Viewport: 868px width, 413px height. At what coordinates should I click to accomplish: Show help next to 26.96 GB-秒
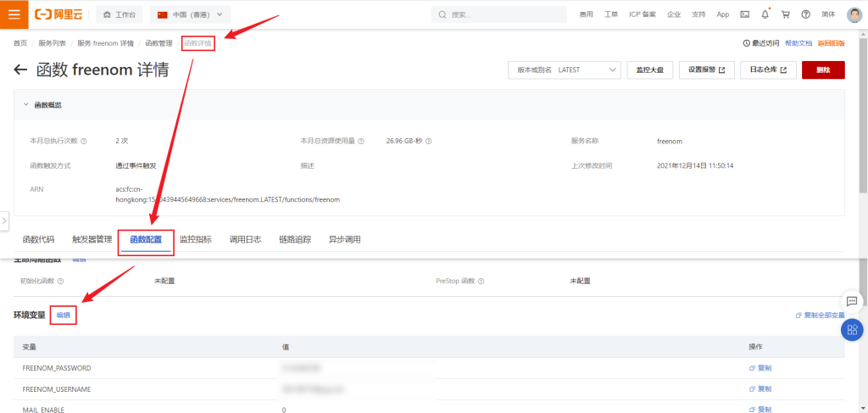click(428, 141)
